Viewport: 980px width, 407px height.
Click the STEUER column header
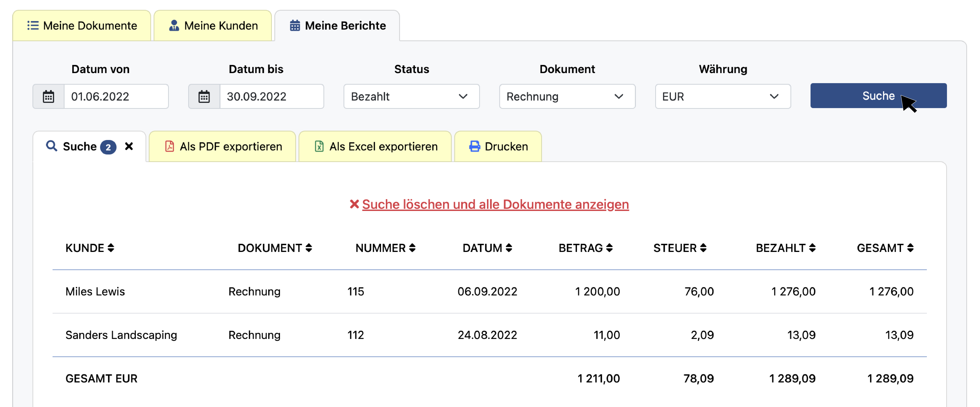[680, 248]
